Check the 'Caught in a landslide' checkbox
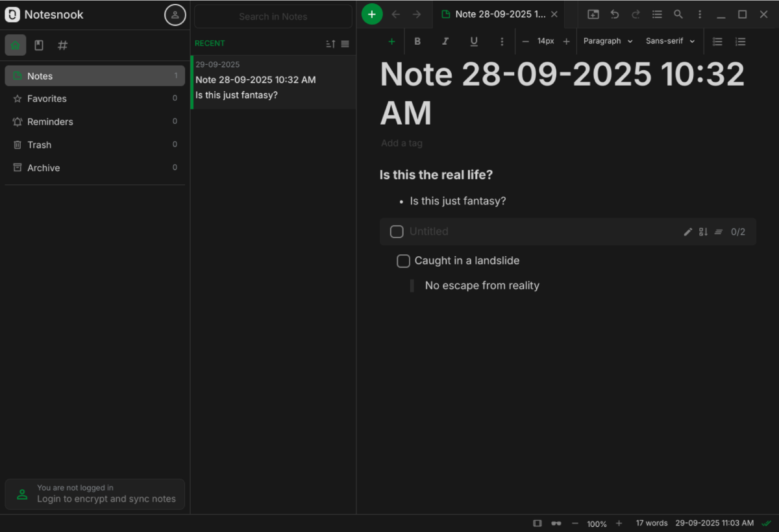Image resolution: width=779 pixels, height=532 pixels. pos(403,261)
